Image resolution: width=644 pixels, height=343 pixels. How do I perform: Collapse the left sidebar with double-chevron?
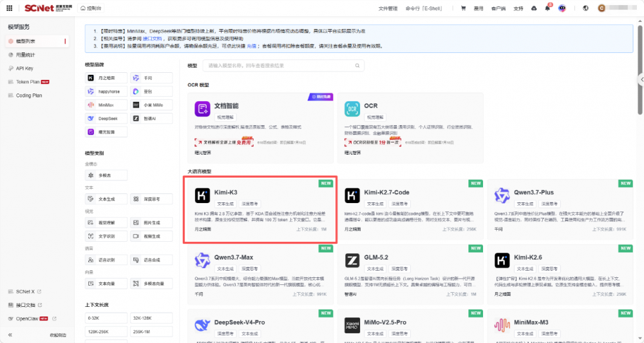(10, 335)
